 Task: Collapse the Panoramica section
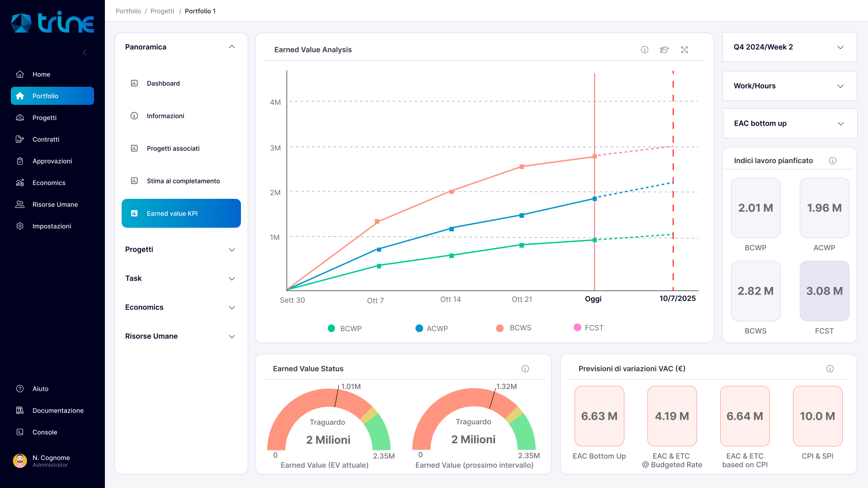tap(232, 47)
